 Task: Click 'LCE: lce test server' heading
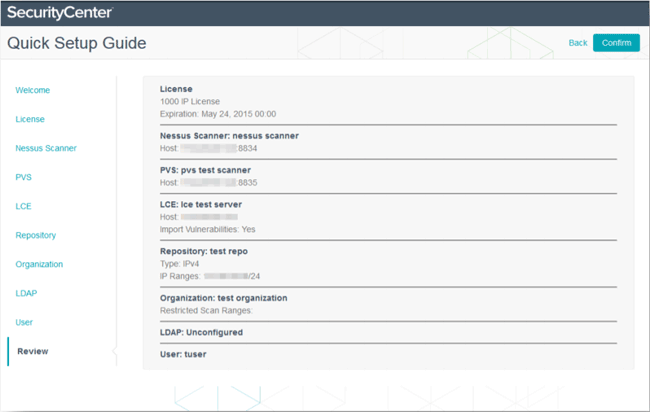[201, 204]
